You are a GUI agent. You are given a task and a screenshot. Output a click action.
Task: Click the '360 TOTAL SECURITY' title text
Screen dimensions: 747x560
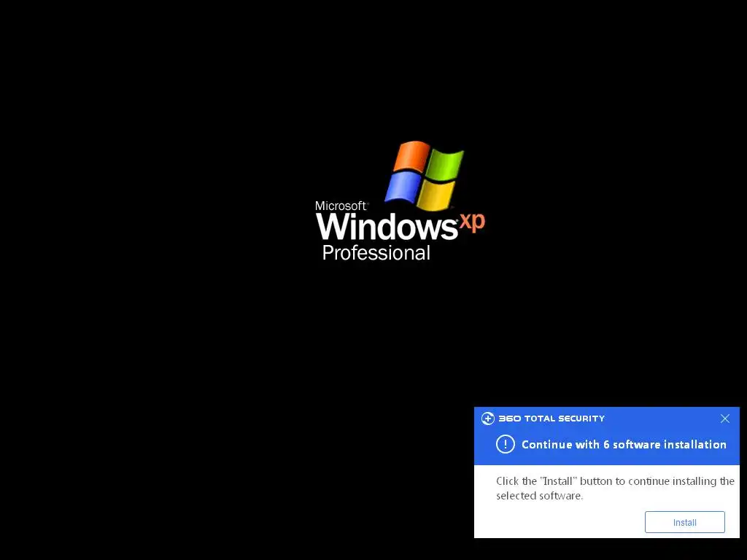pos(551,419)
